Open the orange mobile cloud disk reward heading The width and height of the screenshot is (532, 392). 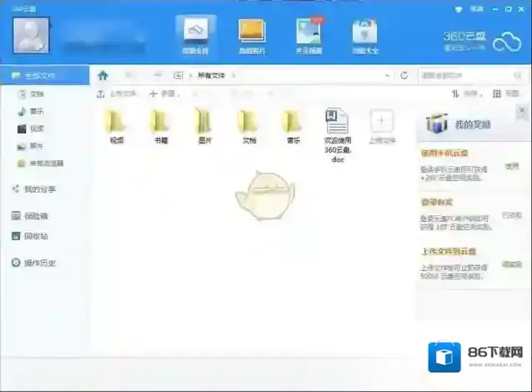click(444, 153)
